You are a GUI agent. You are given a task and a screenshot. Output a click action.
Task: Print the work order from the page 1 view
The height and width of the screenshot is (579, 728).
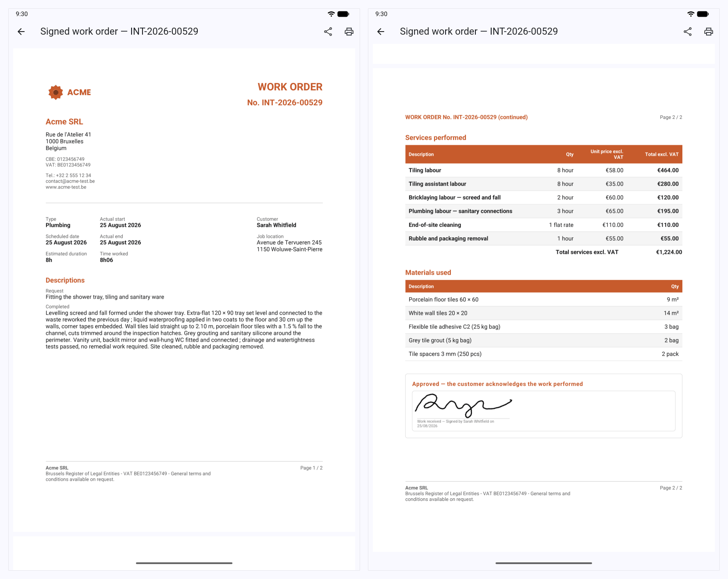(x=349, y=32)
